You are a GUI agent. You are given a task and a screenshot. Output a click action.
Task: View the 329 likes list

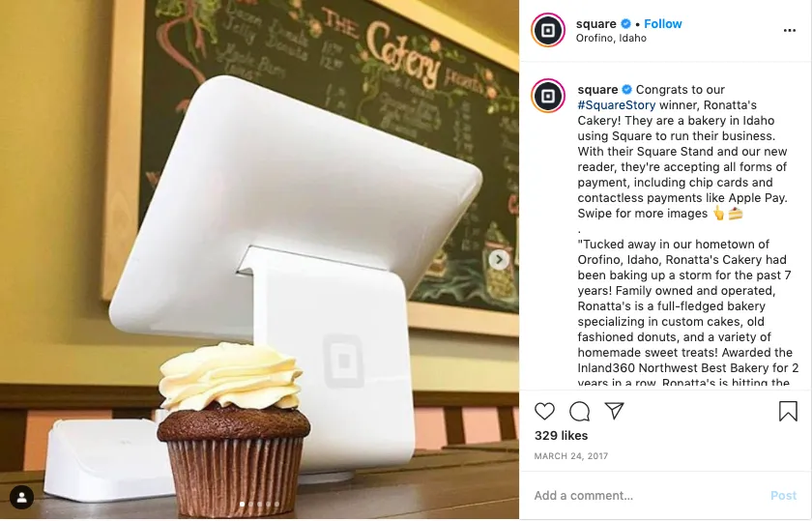point(561,436)
